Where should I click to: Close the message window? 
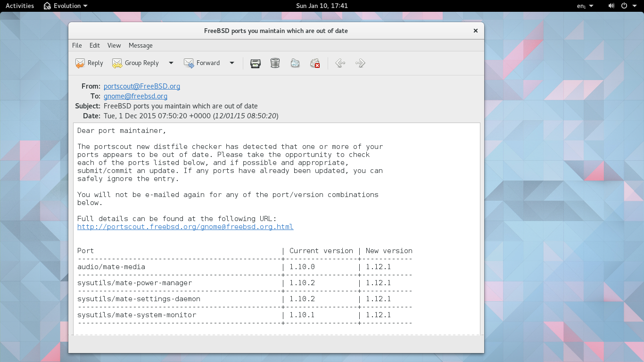point(476,31)
